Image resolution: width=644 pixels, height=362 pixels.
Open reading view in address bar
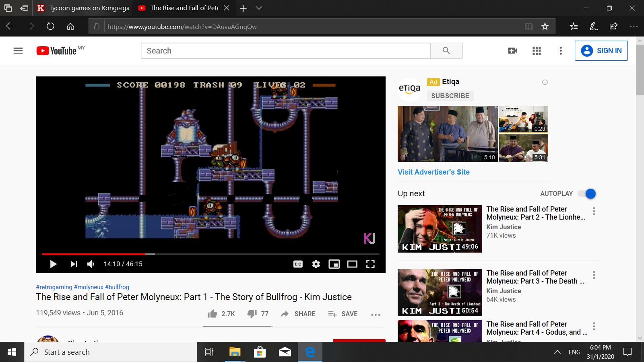coord(528,27)
